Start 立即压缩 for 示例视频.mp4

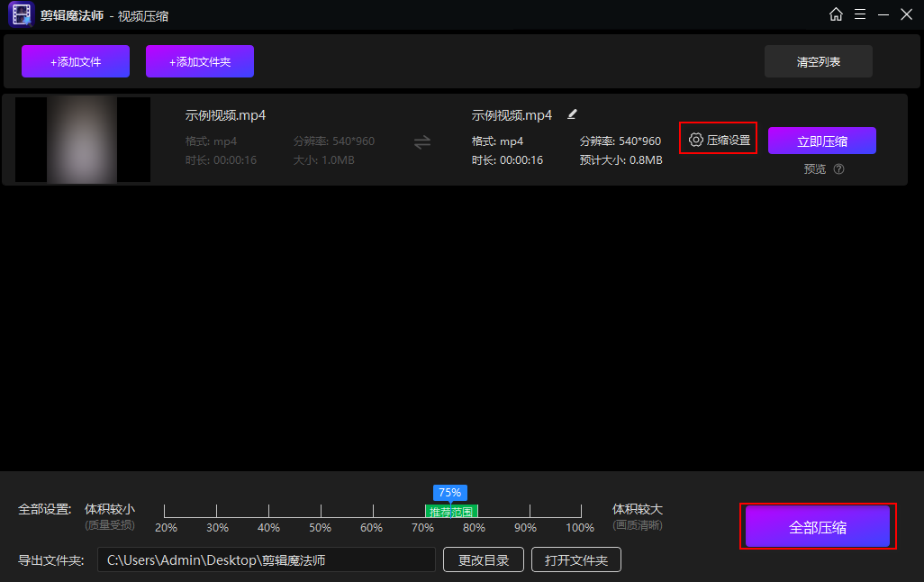[x=822, y=141]
